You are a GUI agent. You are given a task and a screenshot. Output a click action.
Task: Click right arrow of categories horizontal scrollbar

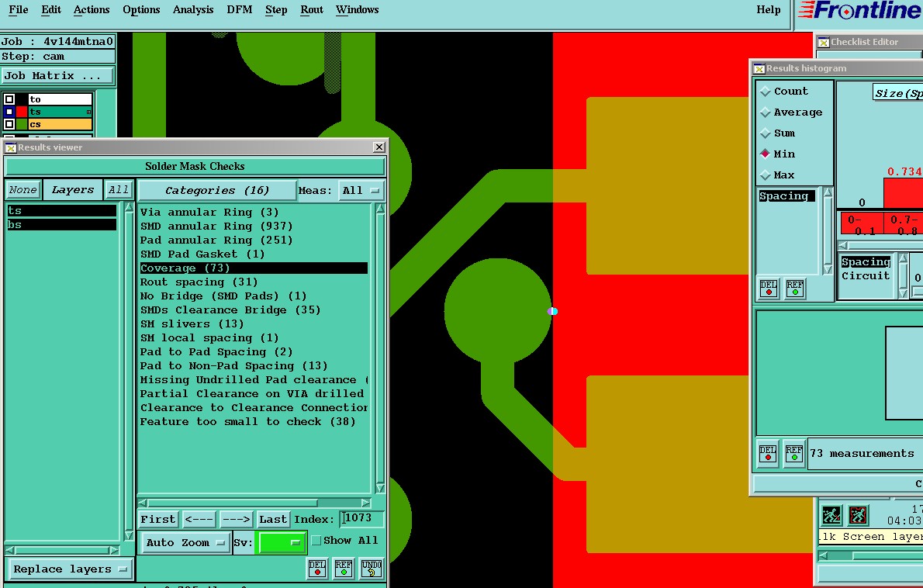point(365,503)
